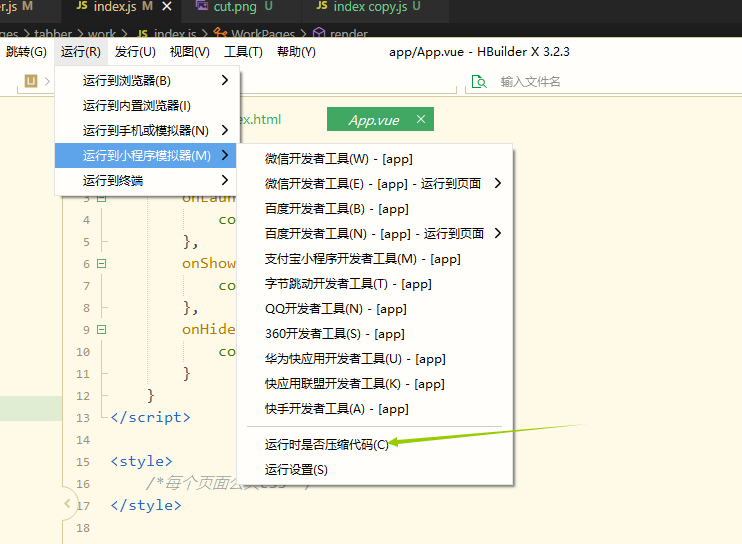Viewport: 742px width, 544px height.
Task: Open the 发行(U) menu
Action: click(135, 52)
